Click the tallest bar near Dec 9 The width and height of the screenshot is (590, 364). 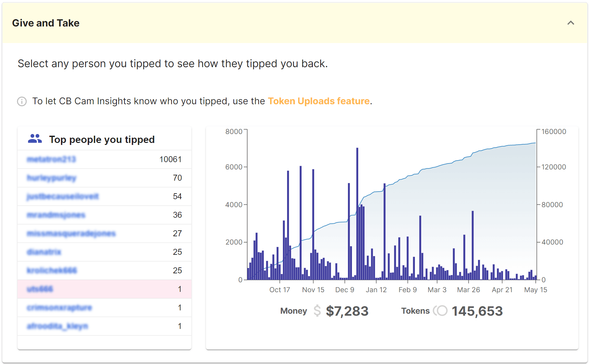click(x=357, y=215)
